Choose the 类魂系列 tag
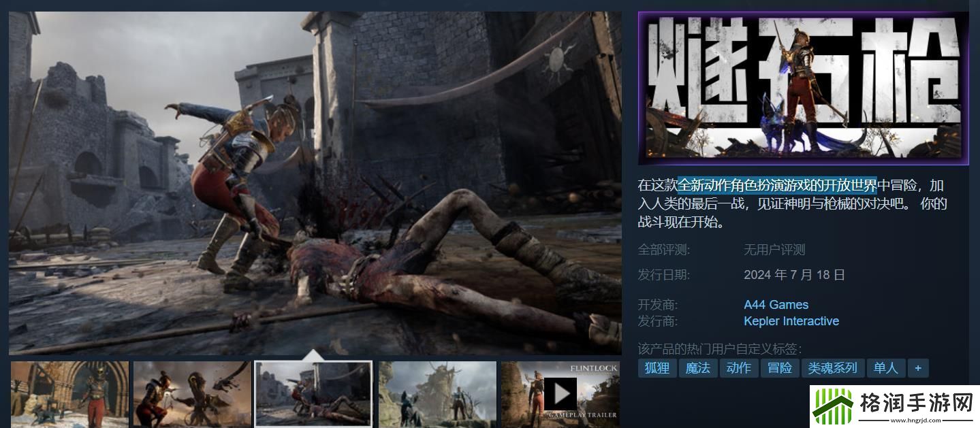This screenshot has height=428, width=980. (x=832, y=368)
